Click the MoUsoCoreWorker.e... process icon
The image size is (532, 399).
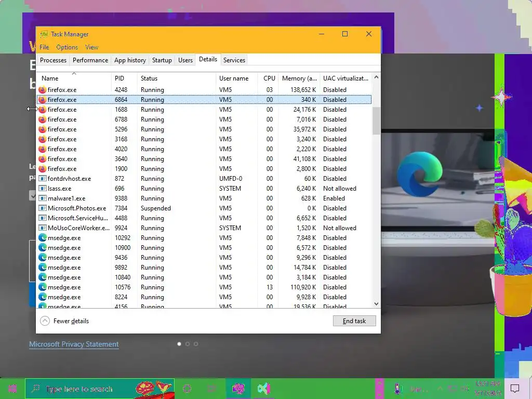tap(43, 228)
